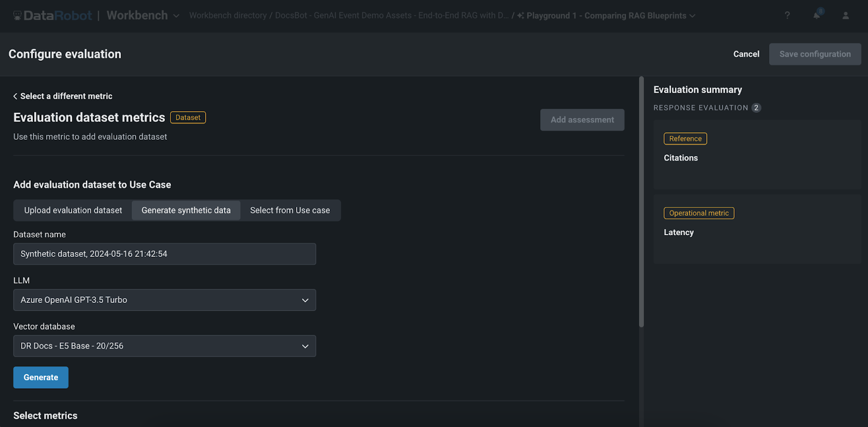Switch to Upload evaluation dataset tab
The width and height of the screenshot is (868, 427).
73,210
